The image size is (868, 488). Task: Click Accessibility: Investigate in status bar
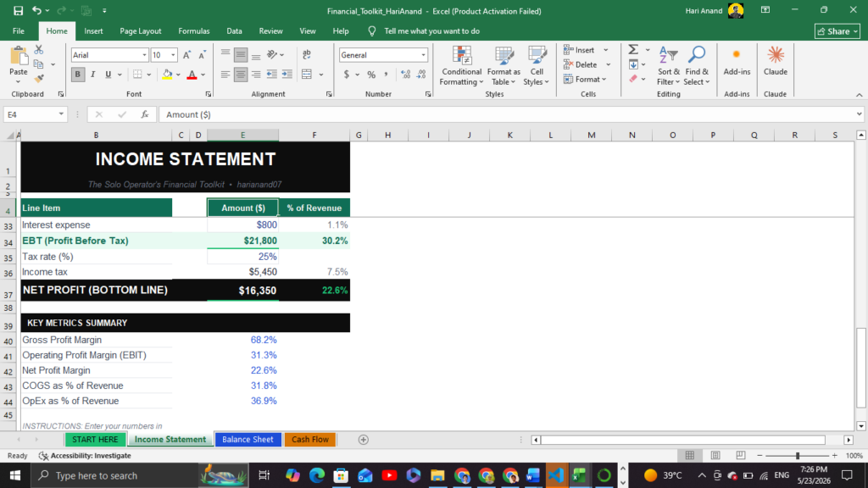(x=86, y=455)
